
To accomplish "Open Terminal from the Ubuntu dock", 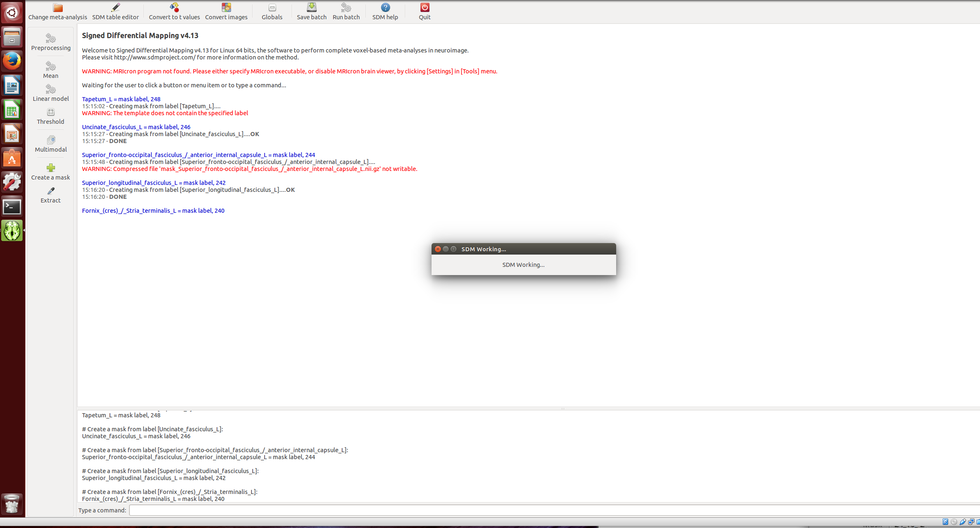I will [12, 207].
